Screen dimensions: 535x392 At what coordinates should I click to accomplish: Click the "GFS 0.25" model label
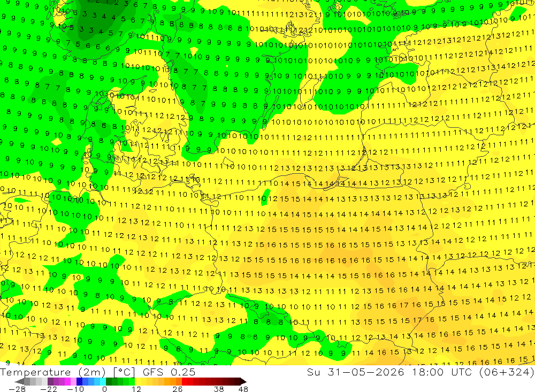pos(169,372)
